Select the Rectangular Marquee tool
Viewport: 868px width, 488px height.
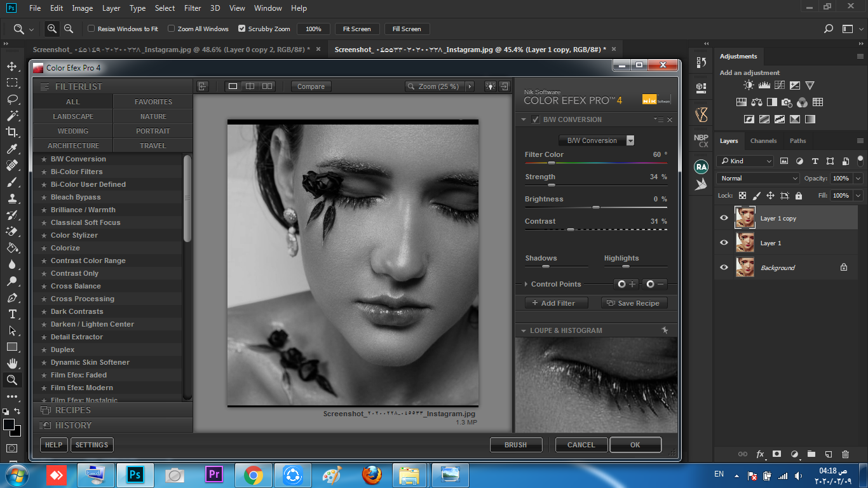pyautogui.click(x=12, y=83)
